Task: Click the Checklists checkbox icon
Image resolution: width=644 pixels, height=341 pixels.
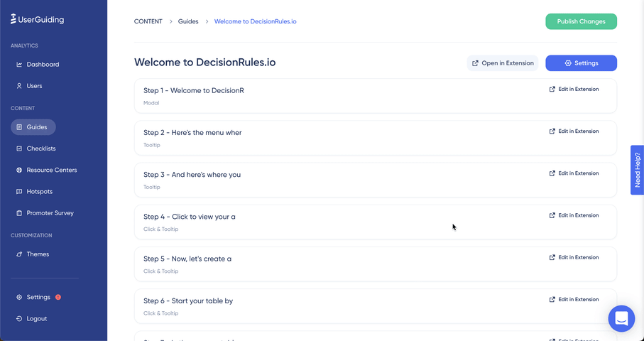Action: (19, 148)
